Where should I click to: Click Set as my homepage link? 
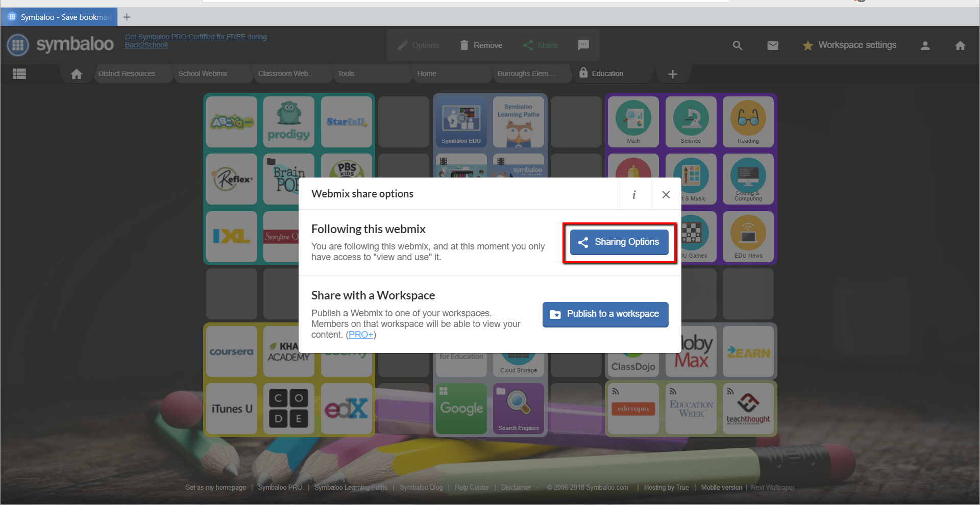click(x=215, y=488)
